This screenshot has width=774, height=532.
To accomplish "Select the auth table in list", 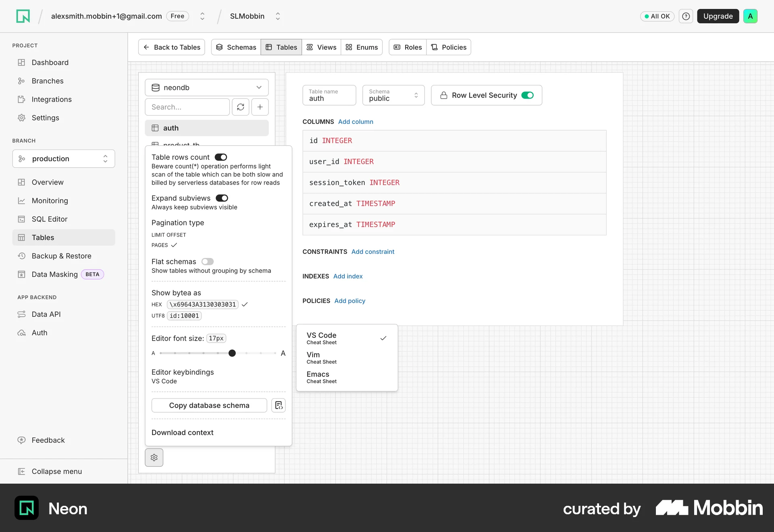I will [x=207, y=128].
